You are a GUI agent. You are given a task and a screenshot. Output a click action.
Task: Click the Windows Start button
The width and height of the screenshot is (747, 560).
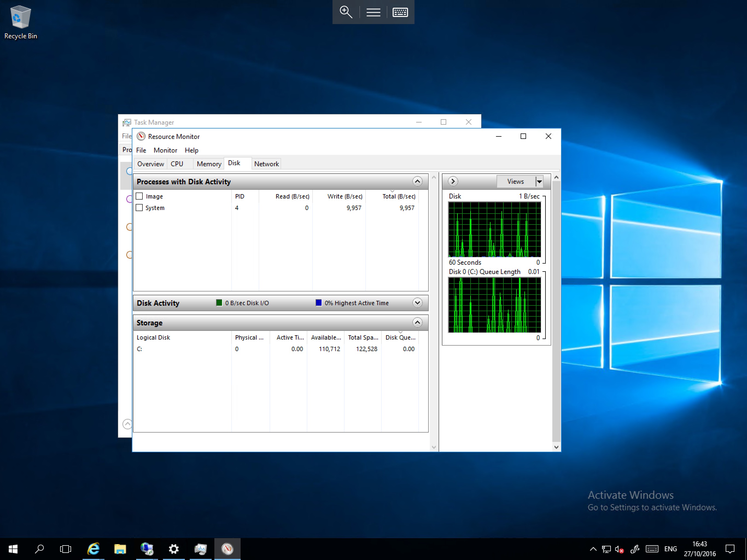click(x=13, y=549)
